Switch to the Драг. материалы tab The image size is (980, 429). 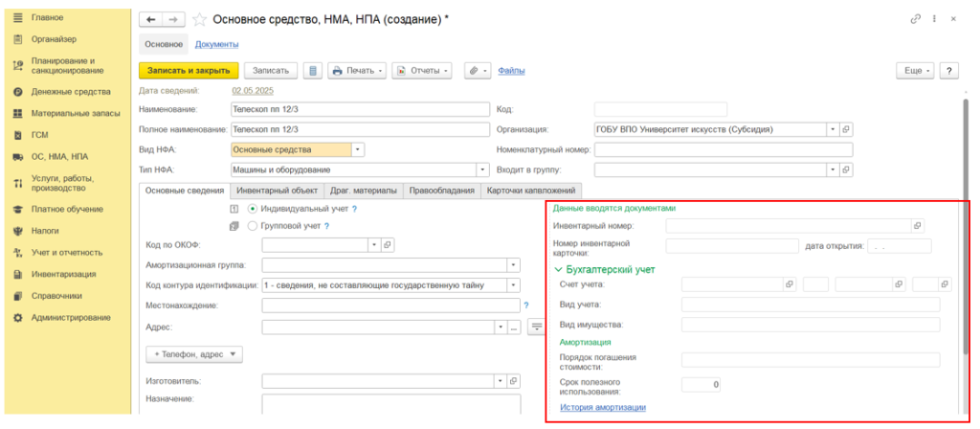(x=364, y=191)
